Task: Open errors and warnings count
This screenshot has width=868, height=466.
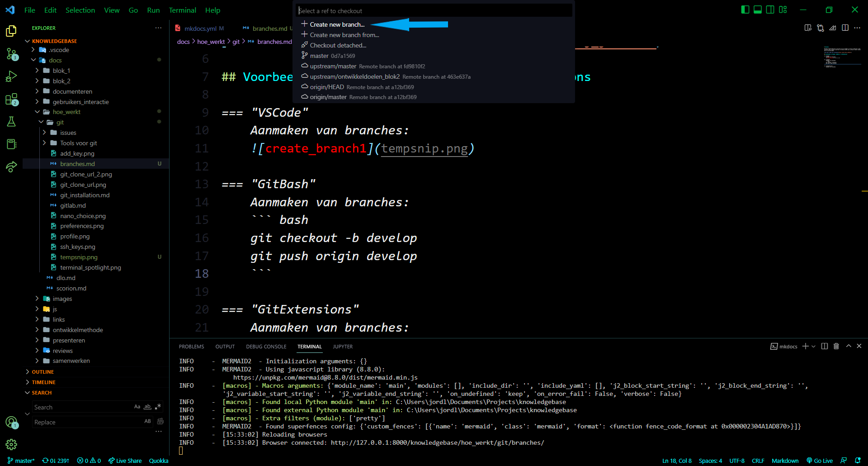Action: point(89,461)
